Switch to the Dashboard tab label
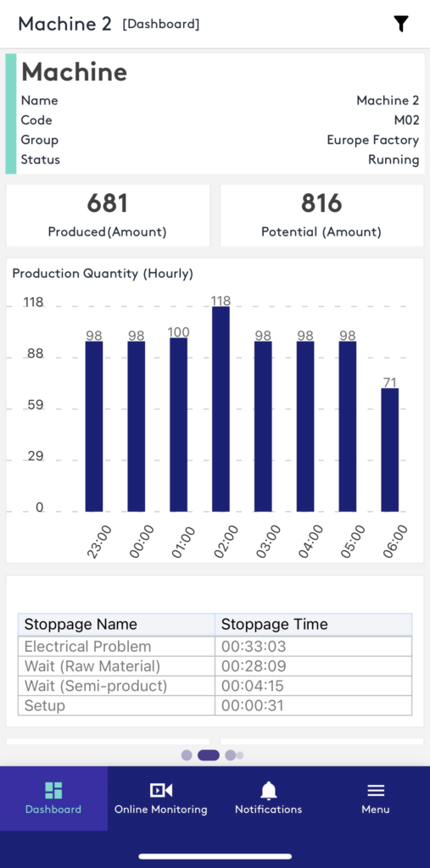This screenshot has height=868, width=430. 53,810
